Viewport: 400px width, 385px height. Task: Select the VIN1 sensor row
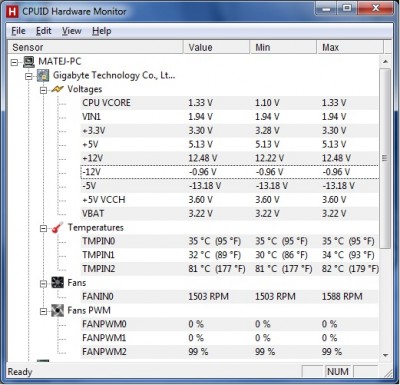click(x=229, y=117)
